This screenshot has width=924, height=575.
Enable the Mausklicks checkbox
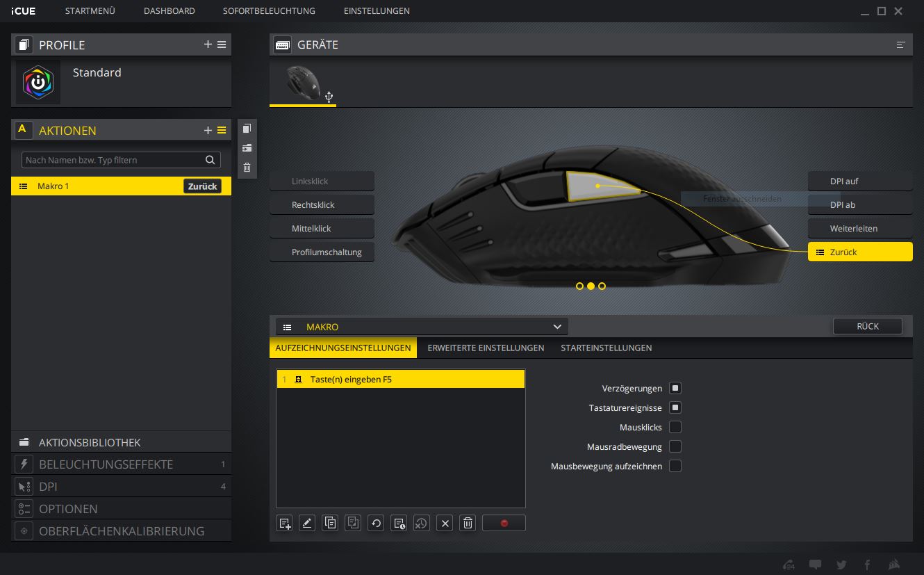pyautogui.click(x=675, y=427)
